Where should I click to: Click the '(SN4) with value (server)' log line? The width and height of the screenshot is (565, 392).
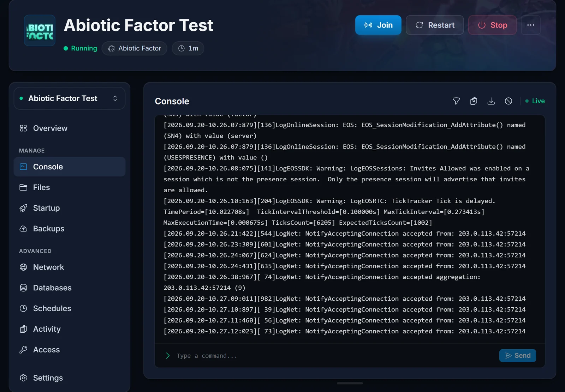point(210,136)
